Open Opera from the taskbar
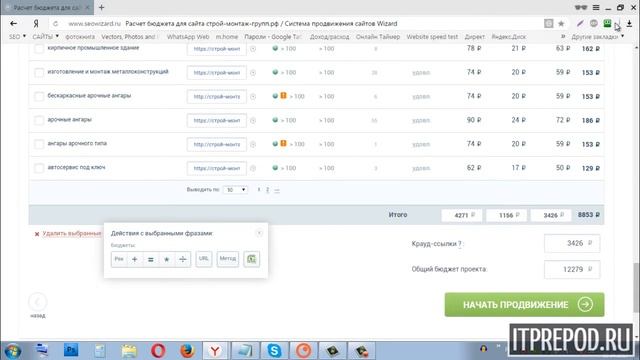The width and height of the screenshot is (640, 360). click(x=158, y=350)
